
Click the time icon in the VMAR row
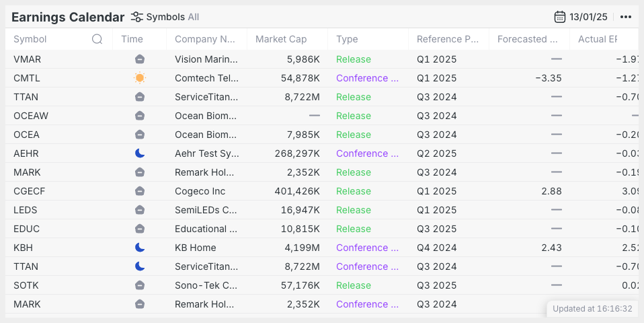(x=140, y=59)
